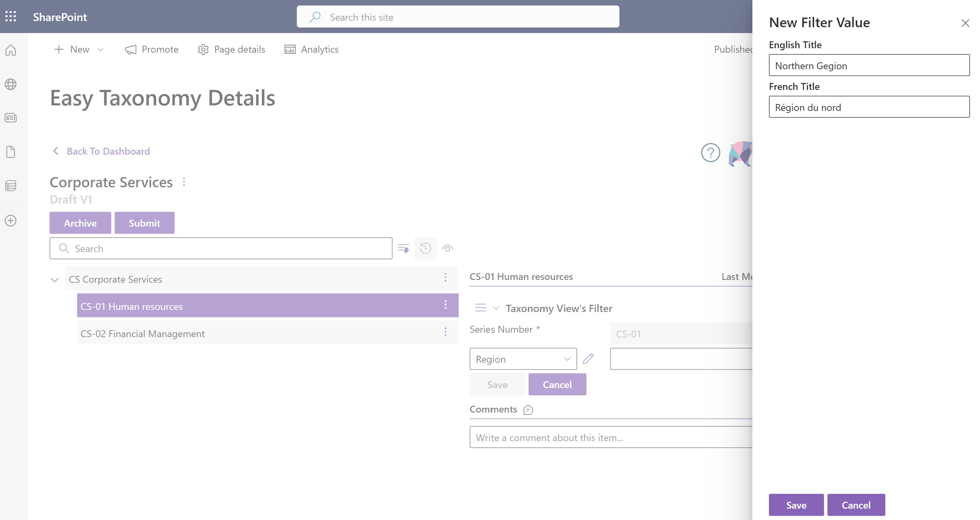The width and height of the screenshot is (980, 520).
Task: Click the English Title input field
Action: point(869,65)
